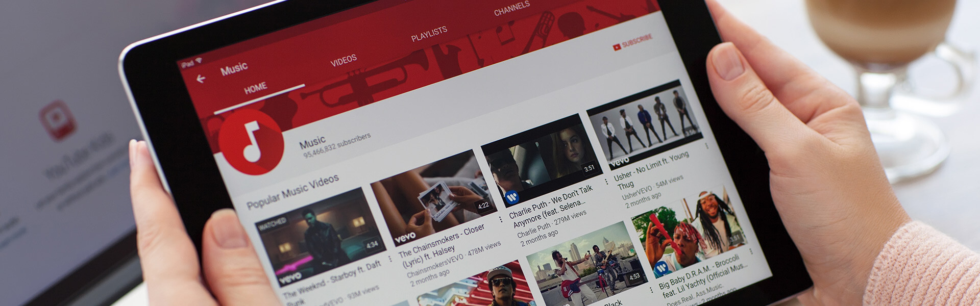
Task: Click the Music title in header bar
Action: (234, 68)
